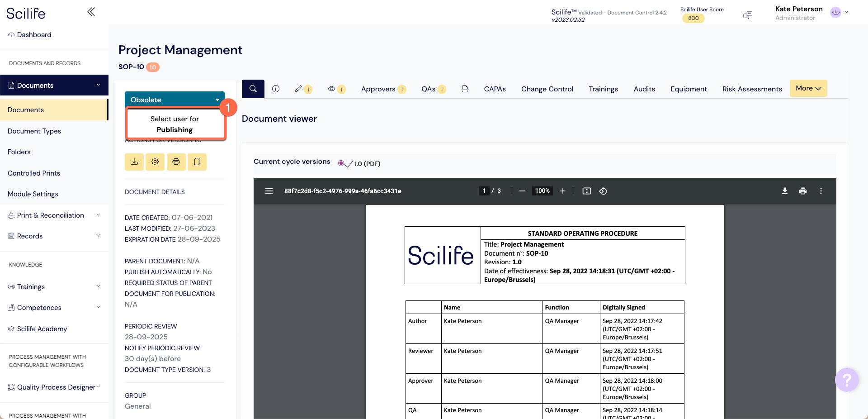The height and width of the screenshot is (419, 868).
Task: Click the Scilife User Score 800 badge
Action: click(693, 18)
